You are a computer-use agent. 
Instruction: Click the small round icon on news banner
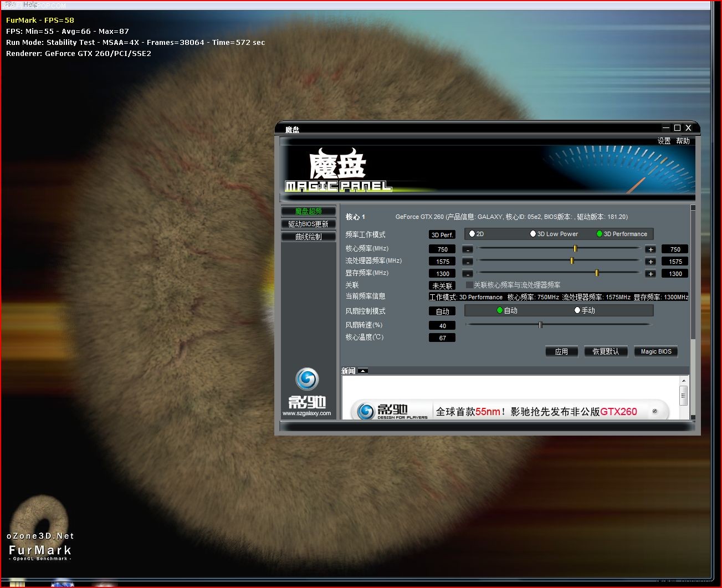point(654,411)
